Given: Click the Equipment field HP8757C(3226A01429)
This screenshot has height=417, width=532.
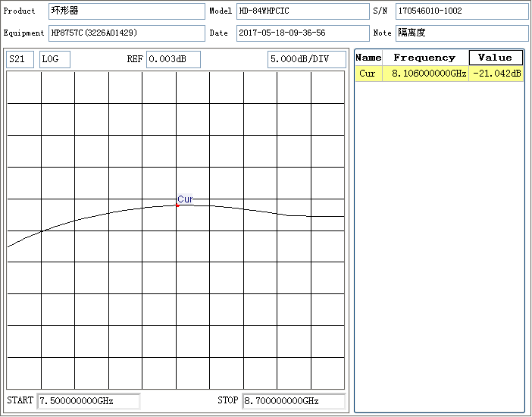Looking at the screenshot, I should [127, 33].
